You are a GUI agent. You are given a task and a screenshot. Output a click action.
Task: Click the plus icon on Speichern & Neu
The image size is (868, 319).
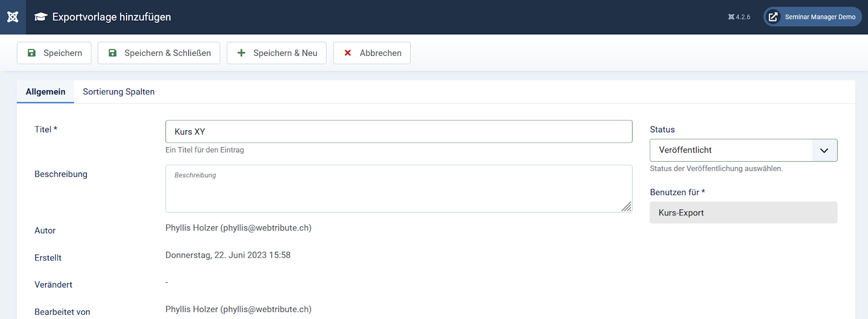[241, 53]
